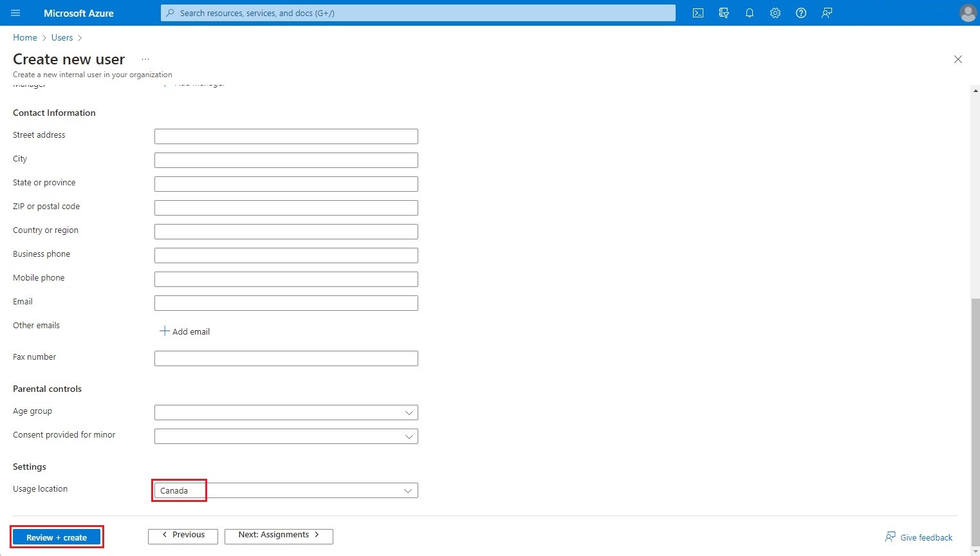Open the Help pane
Screen dimensions: 980x556
point(800,13)
